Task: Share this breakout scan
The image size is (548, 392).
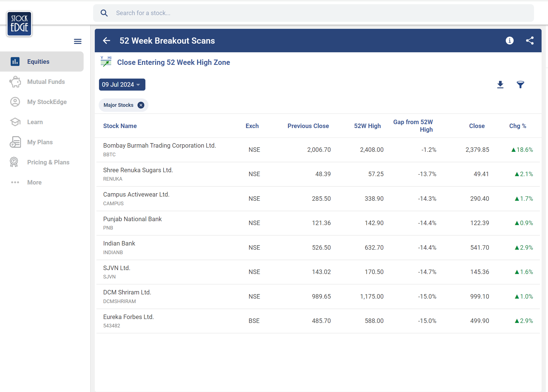Action: pos(530,41)
